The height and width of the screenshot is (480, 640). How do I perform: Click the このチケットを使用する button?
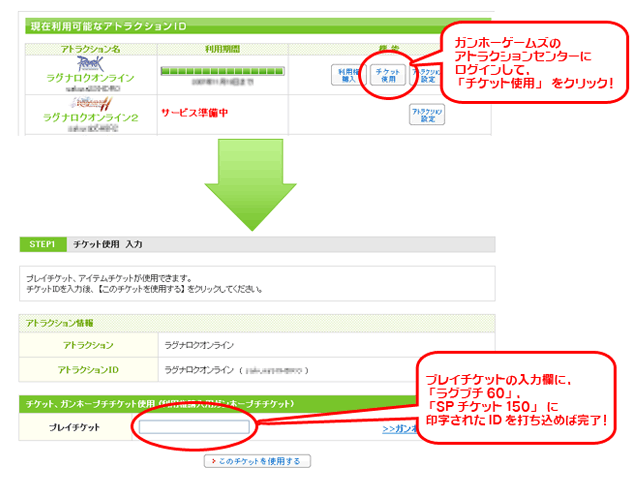click(x=257, y=461)
